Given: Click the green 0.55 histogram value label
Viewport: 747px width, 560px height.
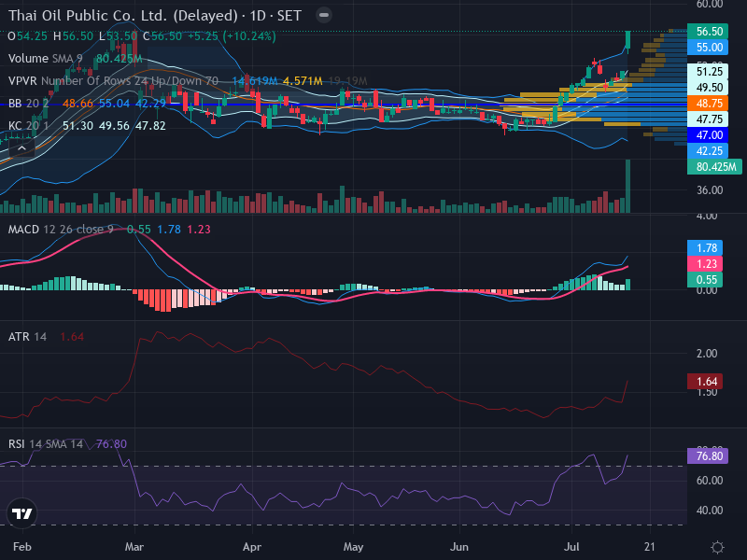Looking at the screenshot, I should (705, 279).
